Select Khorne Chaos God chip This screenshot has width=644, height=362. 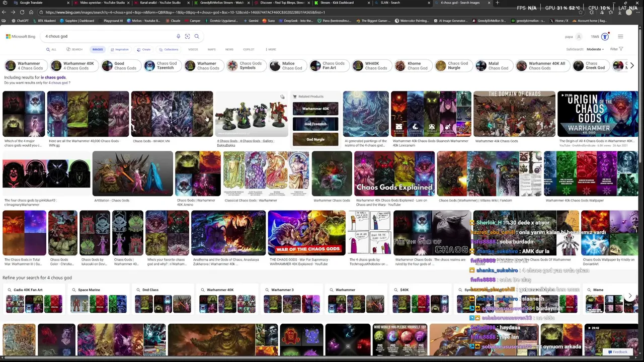pyautogui.click(x=412, y=66)
